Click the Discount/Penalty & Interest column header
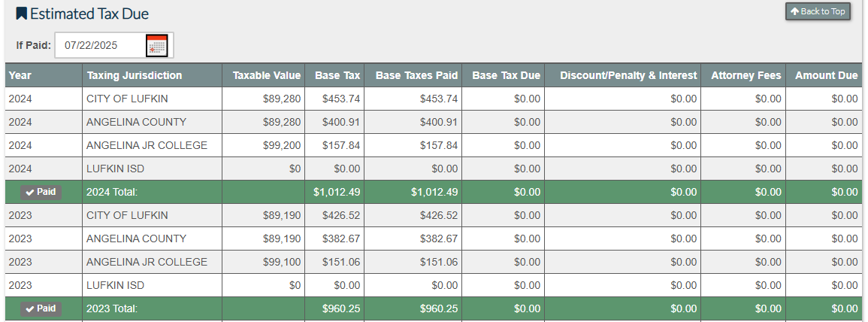This screenshot has height=322, width=868. (628, 75)
